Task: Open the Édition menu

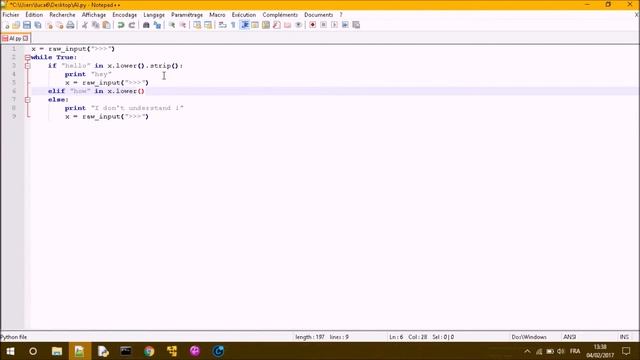Action: (x=34, y=15)
